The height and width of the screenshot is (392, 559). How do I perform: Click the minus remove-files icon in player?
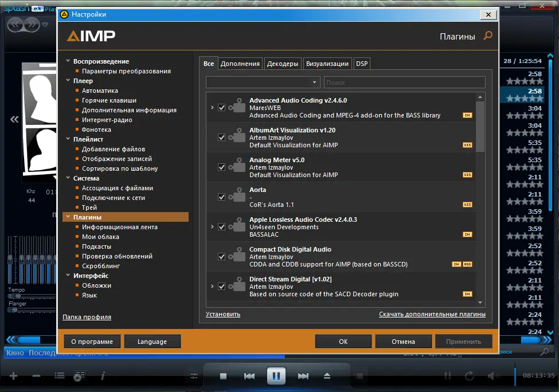tap(36, 375)
